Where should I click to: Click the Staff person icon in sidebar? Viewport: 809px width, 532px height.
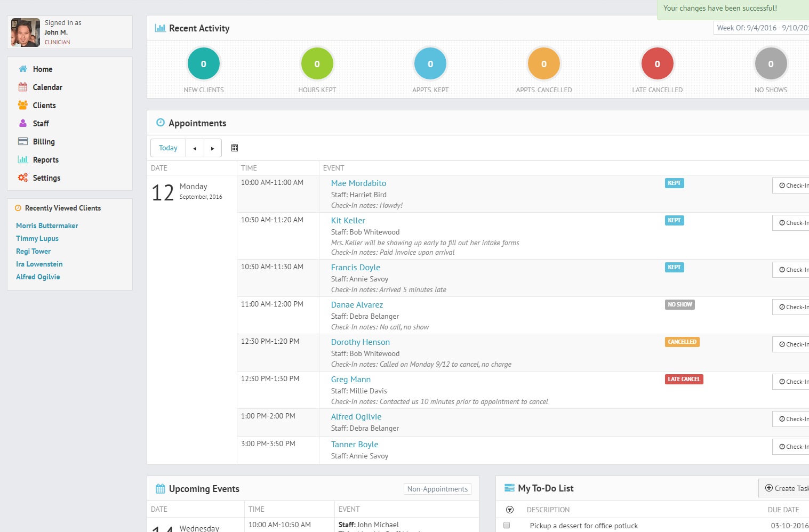[x=23, y=123]
